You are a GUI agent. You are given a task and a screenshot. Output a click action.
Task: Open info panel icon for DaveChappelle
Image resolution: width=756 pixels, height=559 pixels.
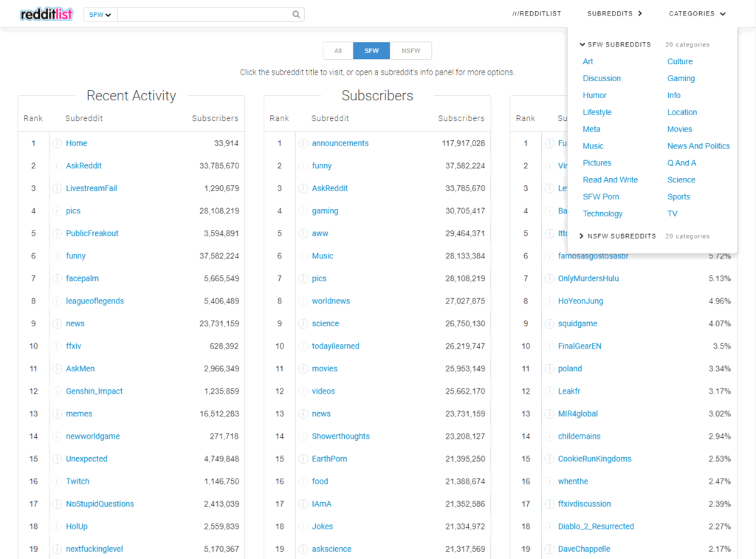[x=549, y=549]
